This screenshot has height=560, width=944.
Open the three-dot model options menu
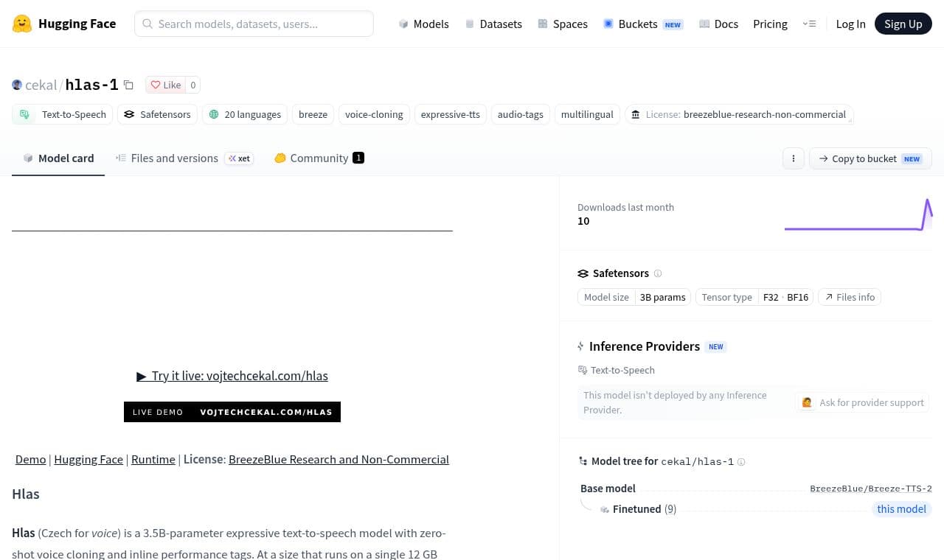(x=794, y=158)
